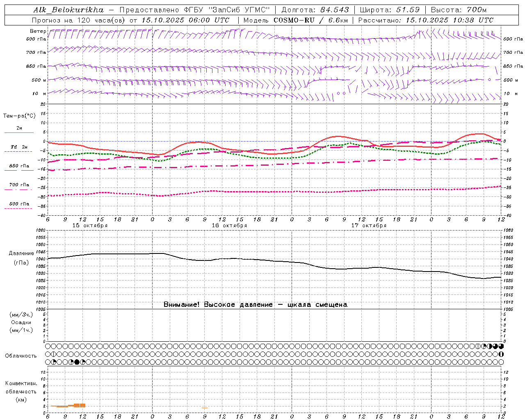Click the left 1005 pressure axis value
Screen dimensions: 525x420
coord(41,309)
